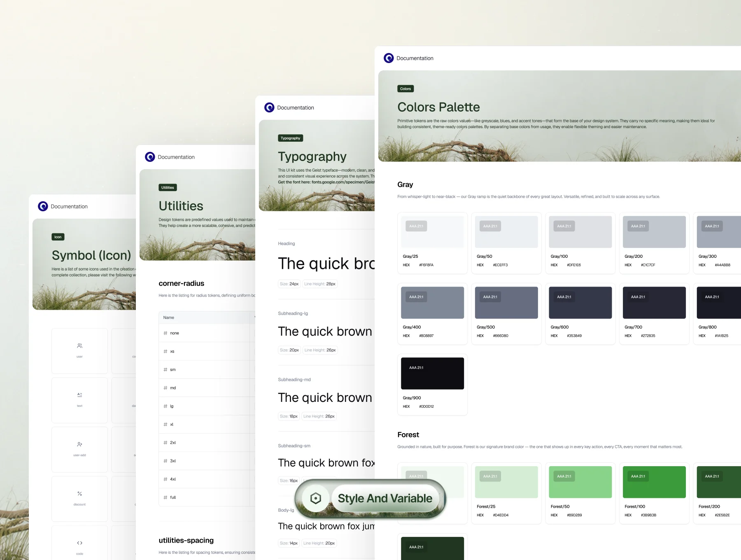Click the hash icon beside 'md'
Screen dimensions: 741x560
click(165, 388)
